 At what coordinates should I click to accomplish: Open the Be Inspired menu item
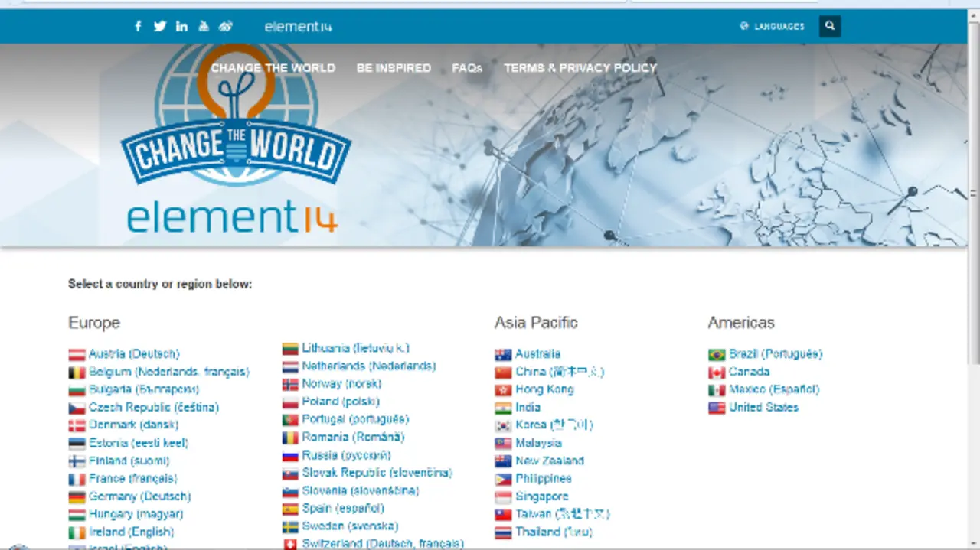click(394, 68)
